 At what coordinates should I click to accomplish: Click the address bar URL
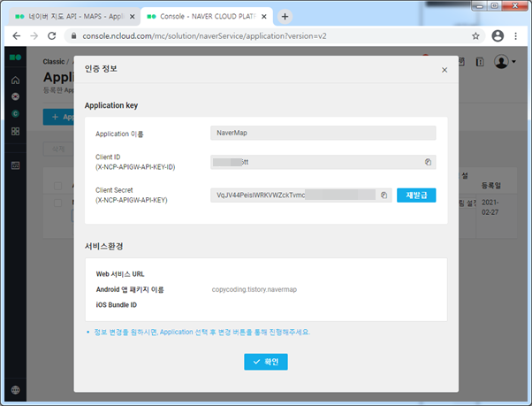[204, 36]
